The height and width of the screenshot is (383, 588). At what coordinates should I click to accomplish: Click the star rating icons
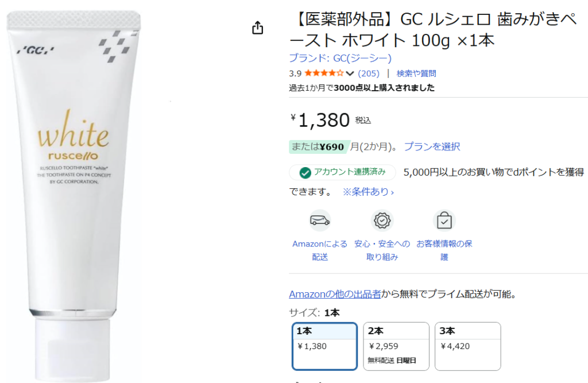pyautogui.click(x=324, y=73)
